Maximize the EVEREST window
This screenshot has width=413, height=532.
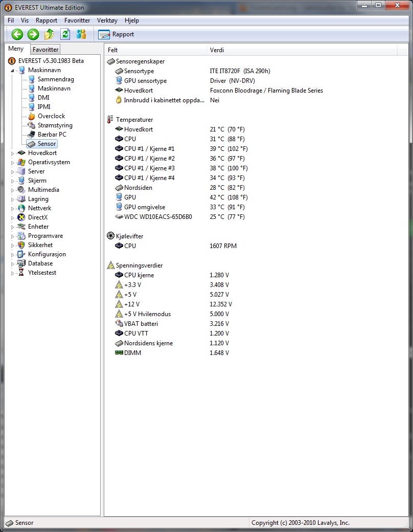tap(378, 6)
